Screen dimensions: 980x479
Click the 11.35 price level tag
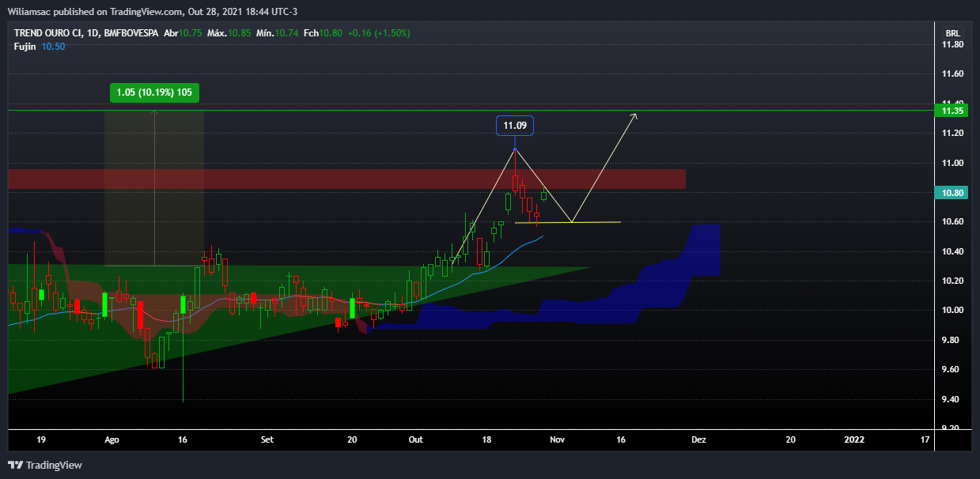[x=952, y=111]
